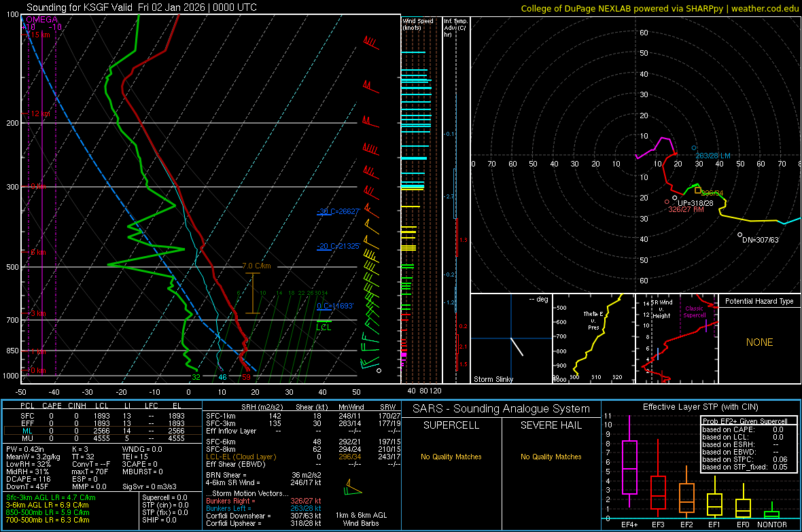This screenshot has width=802, height=532.
Task: Click the orange '296/34' hodograph label
Action: (x=712, y=194)
